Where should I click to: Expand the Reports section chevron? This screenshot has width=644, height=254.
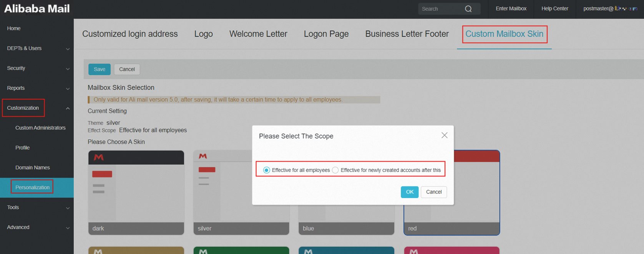[x=68, y=89]
